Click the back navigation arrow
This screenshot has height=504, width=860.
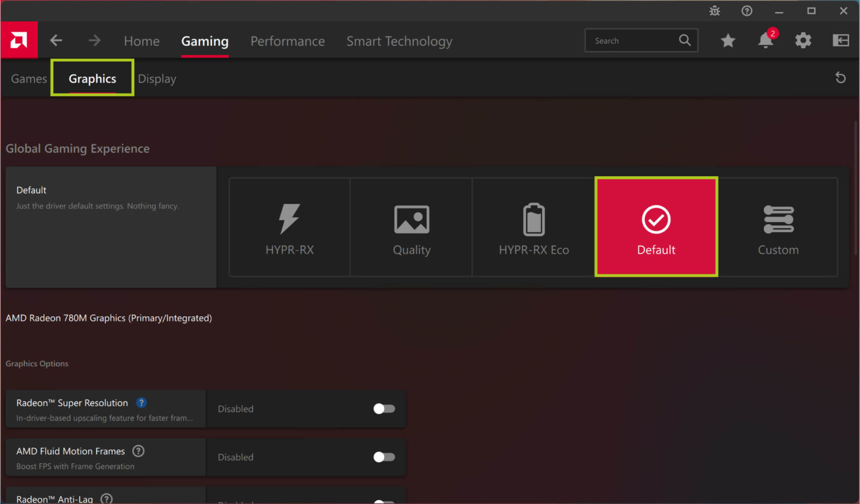(x=56, y=40)
